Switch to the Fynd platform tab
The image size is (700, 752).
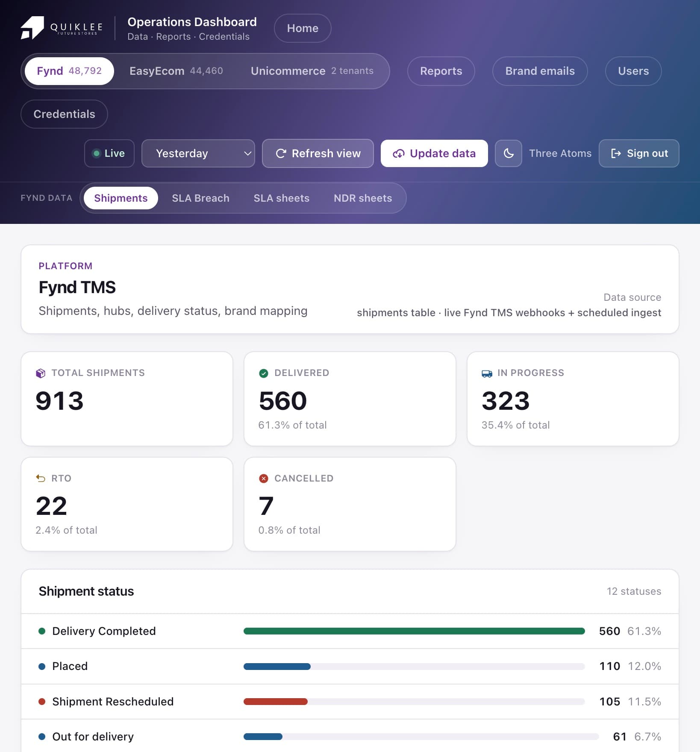click(69, 71)
